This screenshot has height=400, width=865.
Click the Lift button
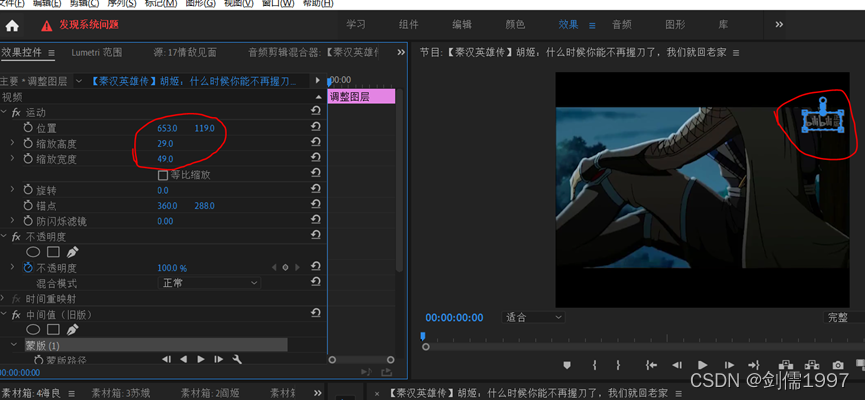786,365
